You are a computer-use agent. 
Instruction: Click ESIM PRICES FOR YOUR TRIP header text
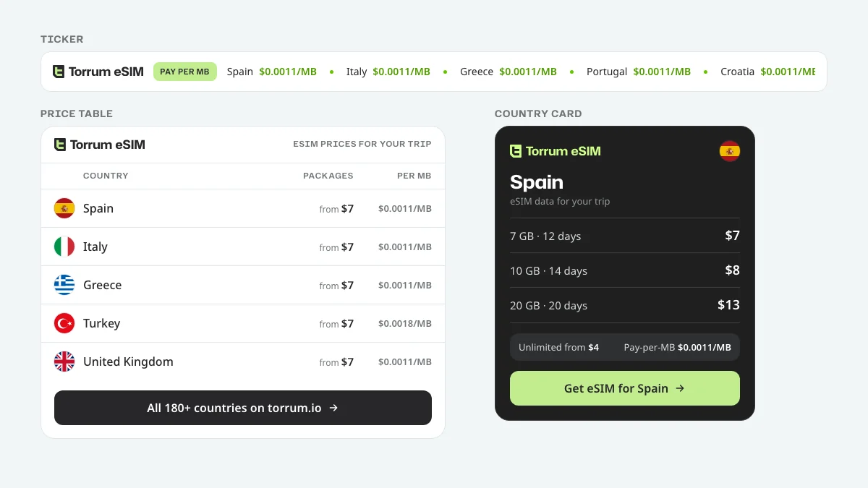pyautogui.click(x=362, y=144)
